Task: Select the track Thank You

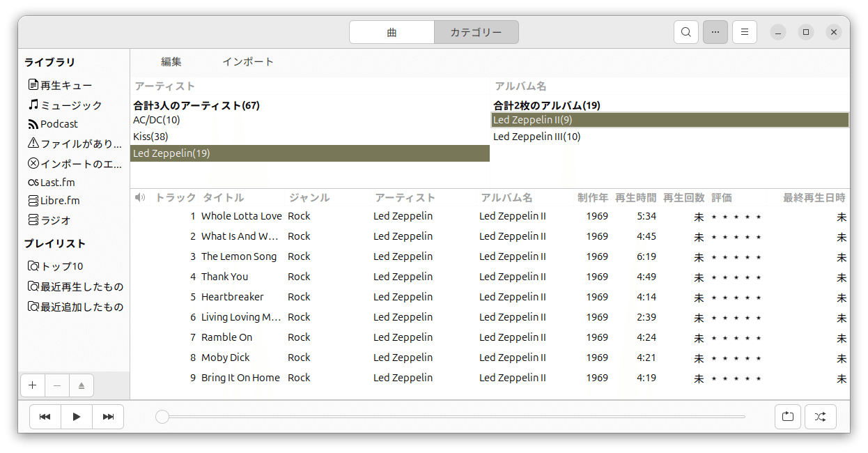Action: coord(490,277)
